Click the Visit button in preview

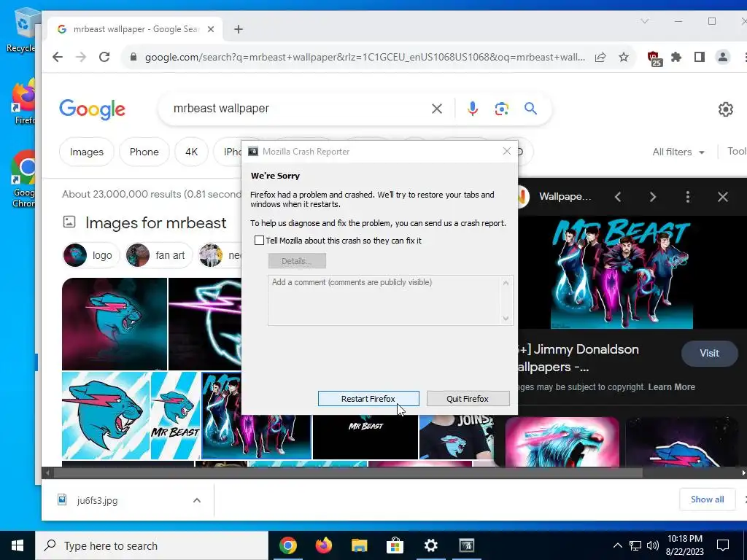click(x=709, y=354)
